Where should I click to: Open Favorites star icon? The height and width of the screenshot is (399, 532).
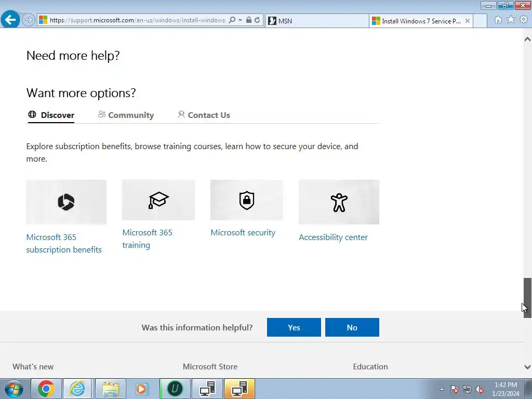pos(511,20)
